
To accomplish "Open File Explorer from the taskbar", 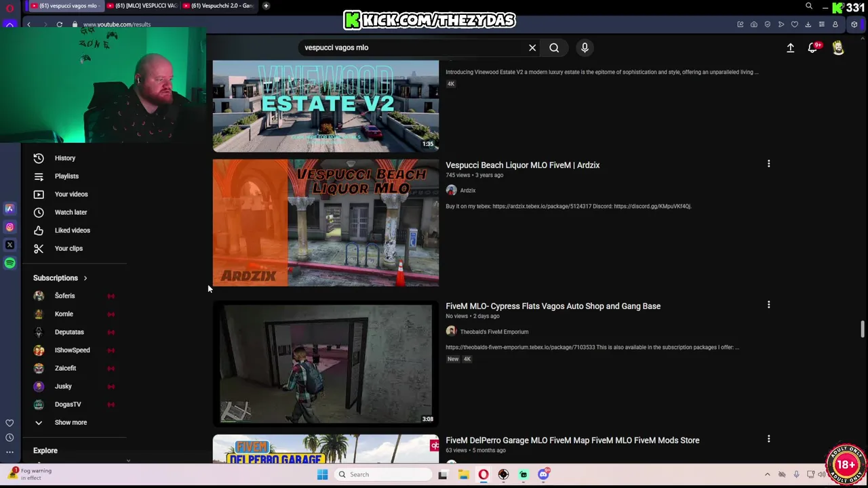I will pyautogui.click(x=463, y=474).
